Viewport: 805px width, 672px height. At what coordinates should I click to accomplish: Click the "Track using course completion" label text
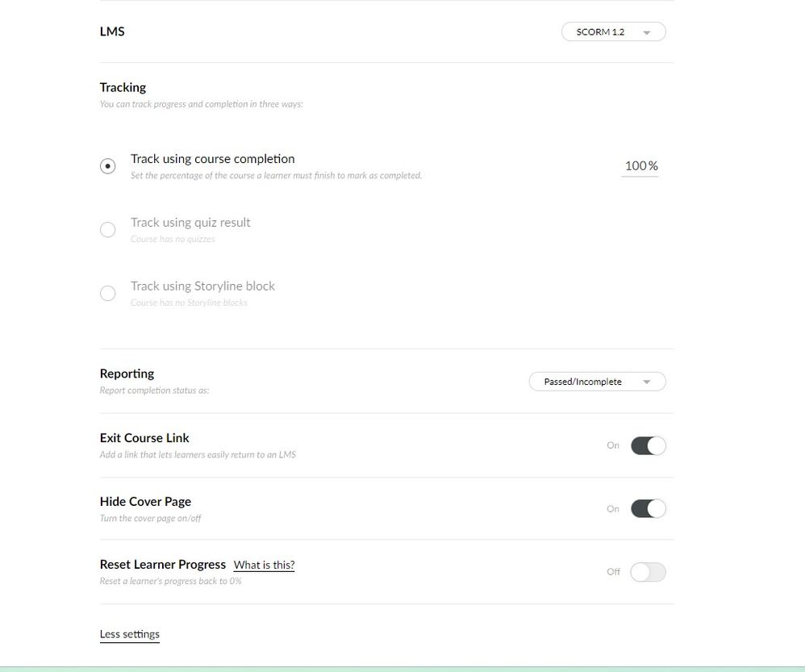point(213,159)
